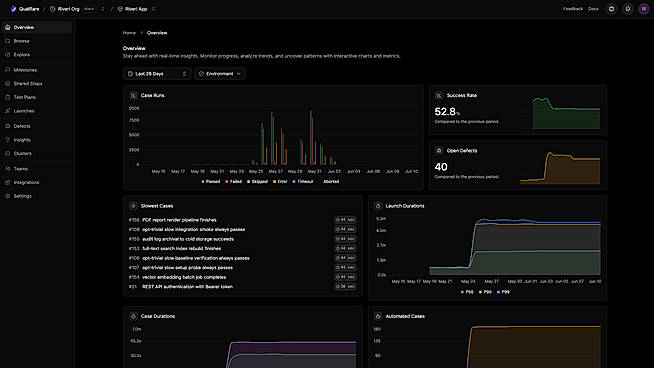Toggle the Skipped series in Case Runs legend

(257, 181)
